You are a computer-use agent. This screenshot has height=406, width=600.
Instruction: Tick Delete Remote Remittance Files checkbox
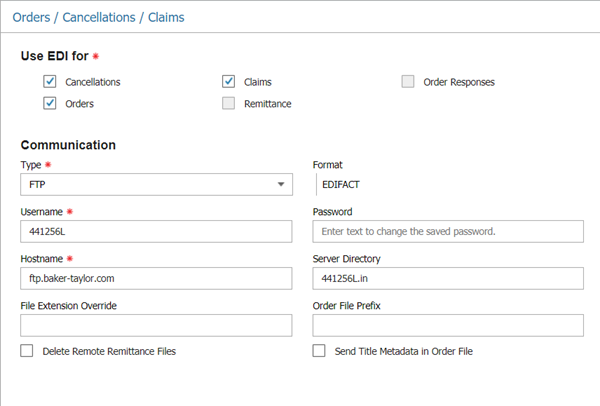[27, 351]
